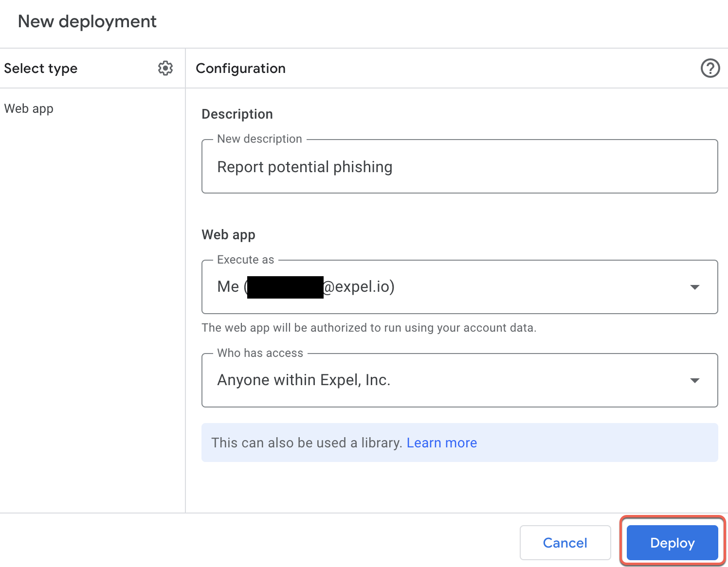This screenshot has width=728, height=567.
Task: Edit the New description text field
Action: pos(459,166)
